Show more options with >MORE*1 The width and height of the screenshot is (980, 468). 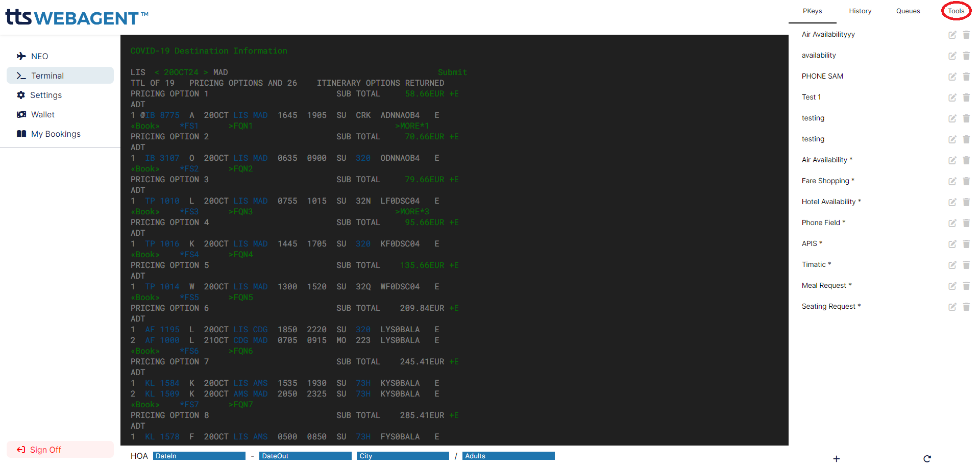[x=412, y=126]
